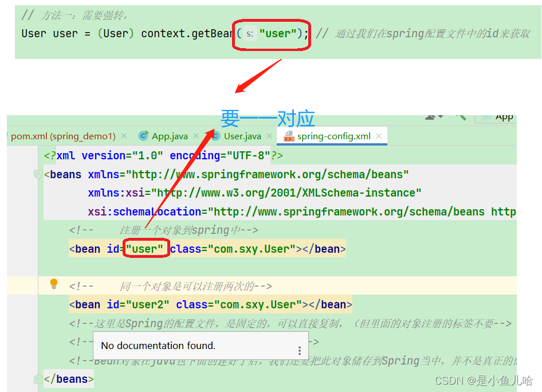
Task: Collapse the opening beans tag fold marker
Action: (x=38, y=175)
